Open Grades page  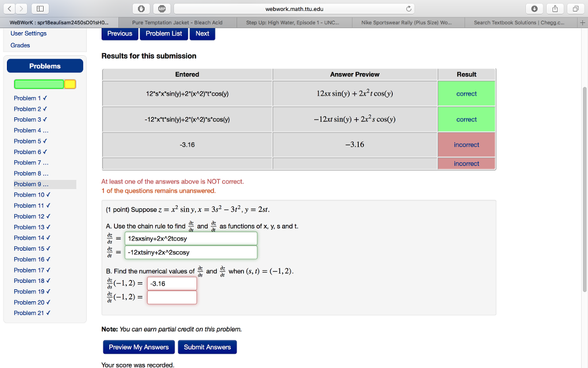tap(20, 45)
